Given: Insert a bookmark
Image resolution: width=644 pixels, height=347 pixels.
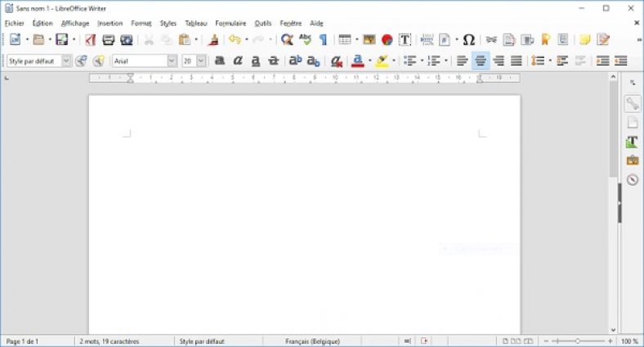Looking at the screenshot, I should tap(545, 39).
